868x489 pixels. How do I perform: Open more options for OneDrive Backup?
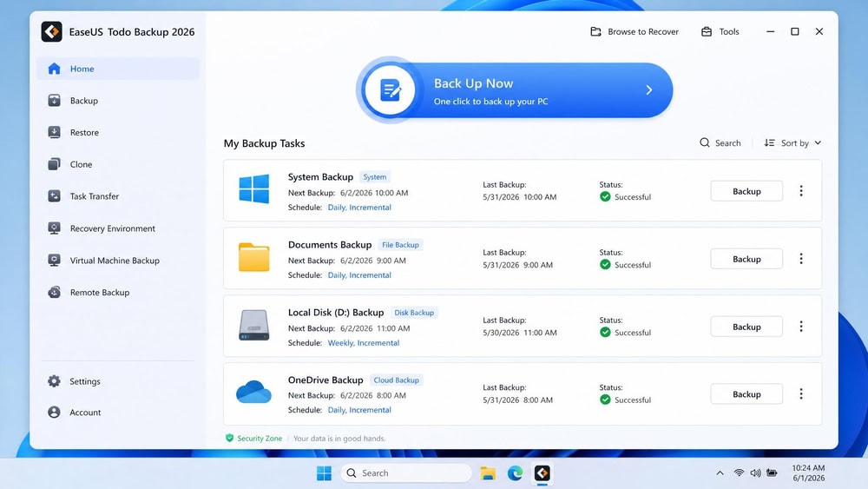coord(801,394)
